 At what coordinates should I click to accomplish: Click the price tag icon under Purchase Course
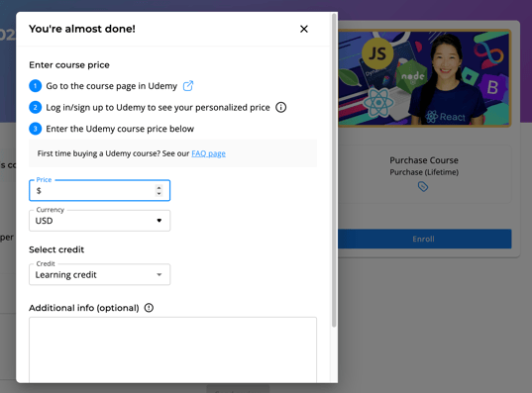(423, 186)
